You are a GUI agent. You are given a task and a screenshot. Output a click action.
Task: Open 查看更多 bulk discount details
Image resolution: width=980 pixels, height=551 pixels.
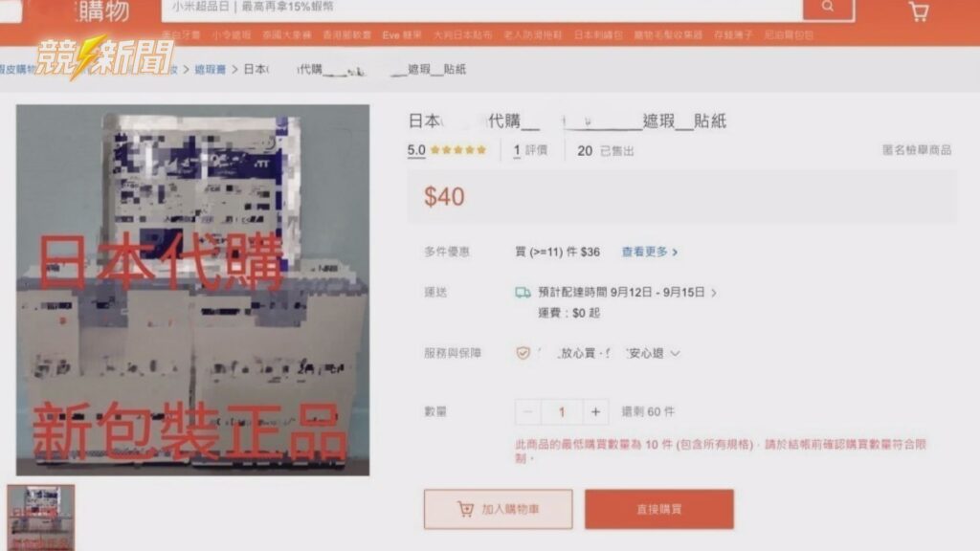coord(650,252)
